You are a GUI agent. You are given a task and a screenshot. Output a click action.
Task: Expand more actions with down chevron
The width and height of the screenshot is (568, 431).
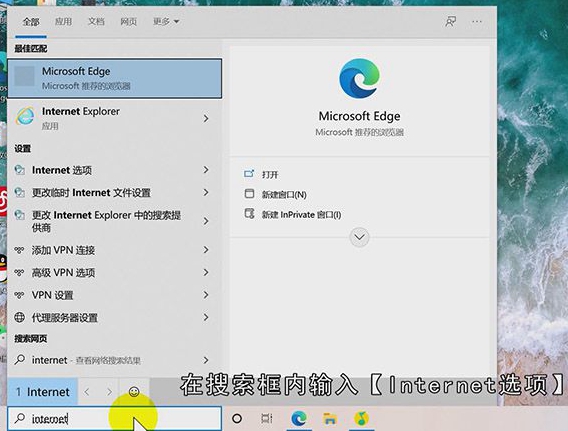tap(359, 237)
